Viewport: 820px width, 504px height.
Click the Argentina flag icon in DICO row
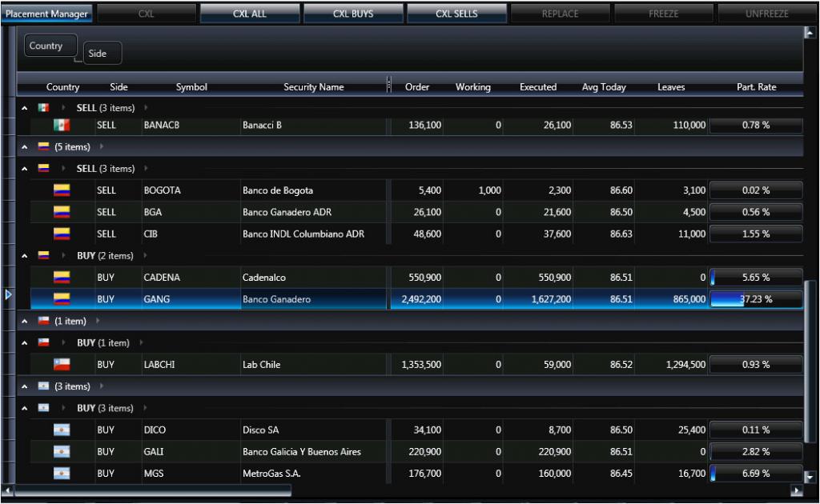62,430
